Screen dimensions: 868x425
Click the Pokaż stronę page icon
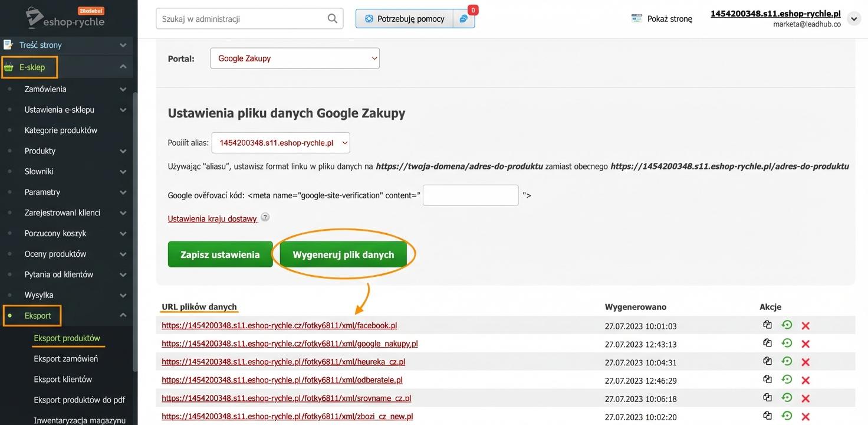pos(636,18)
